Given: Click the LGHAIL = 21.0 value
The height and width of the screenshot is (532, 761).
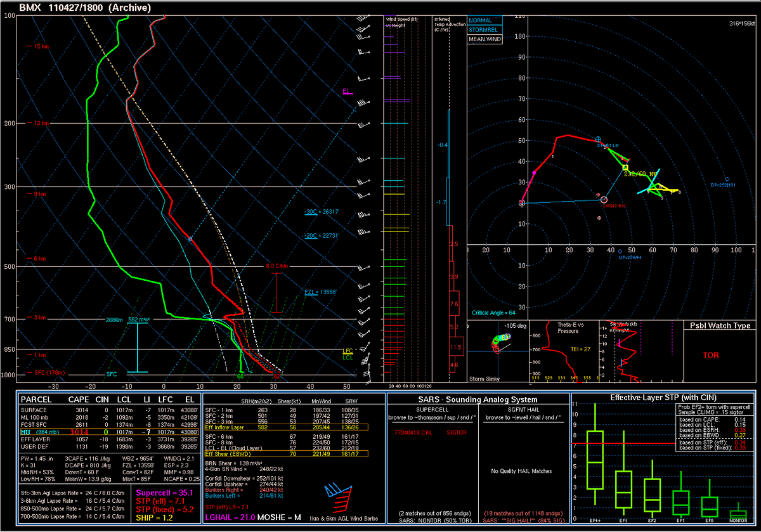Looking at the screenshot, I should [x=230, y=518].
